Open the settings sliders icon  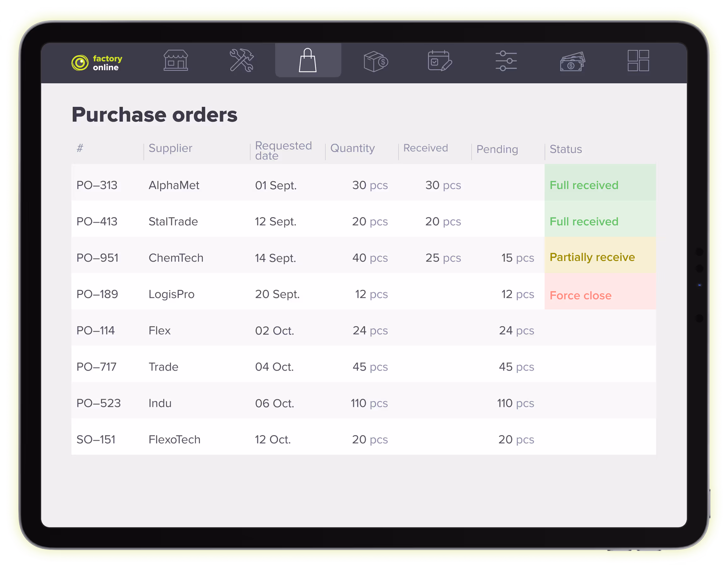coord(506,61)
